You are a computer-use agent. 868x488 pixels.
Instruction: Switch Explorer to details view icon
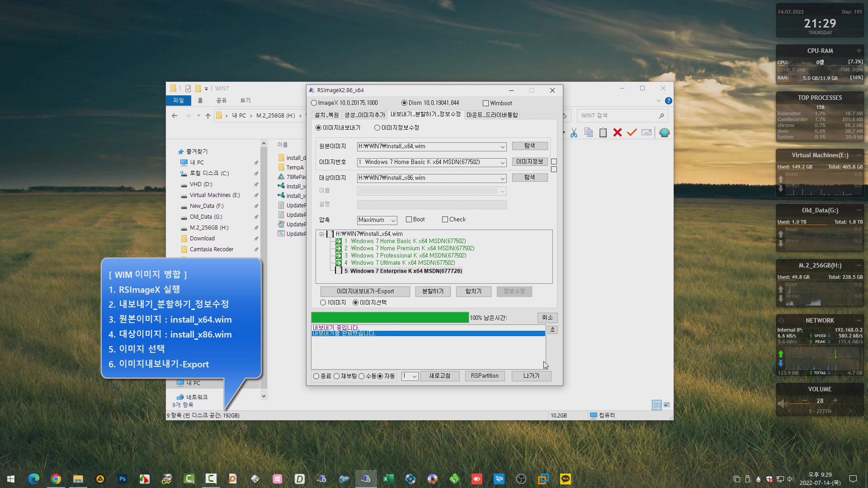pyautogui.click(x=657, y=405)
